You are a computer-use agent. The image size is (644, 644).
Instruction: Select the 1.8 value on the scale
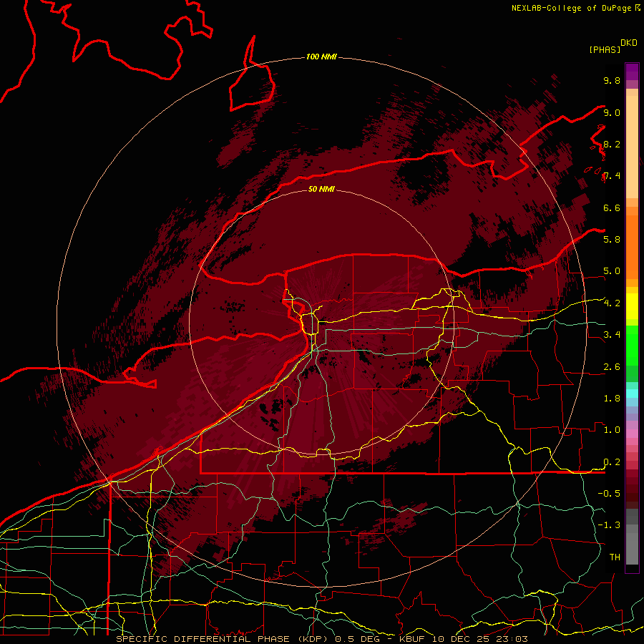tap(612, 399)
